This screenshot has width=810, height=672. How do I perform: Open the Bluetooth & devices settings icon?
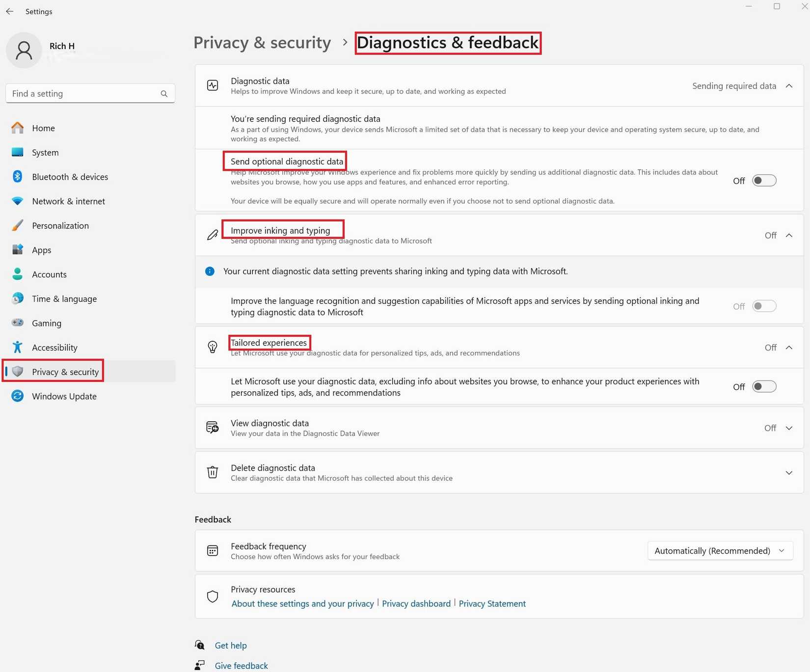pos(17,177)
